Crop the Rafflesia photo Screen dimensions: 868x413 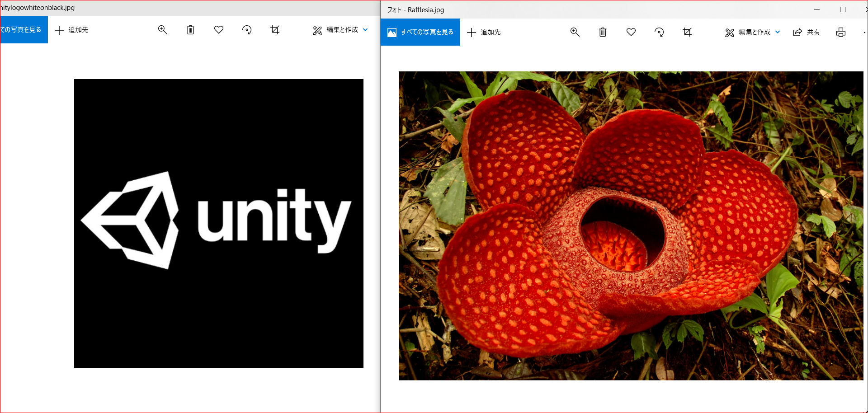[687, 32]
